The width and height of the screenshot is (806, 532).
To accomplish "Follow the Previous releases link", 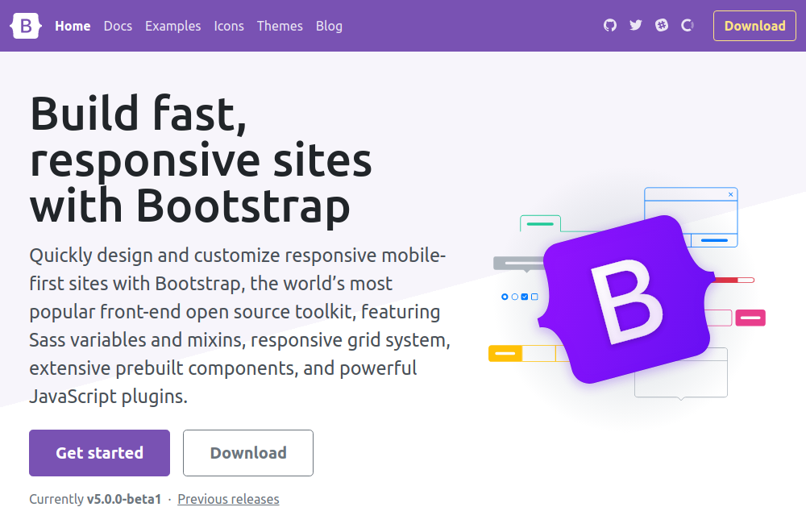I will pos(228,499).
